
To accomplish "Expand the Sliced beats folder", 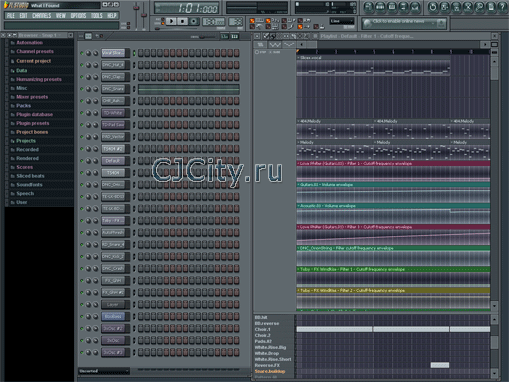I will [30, 176].
